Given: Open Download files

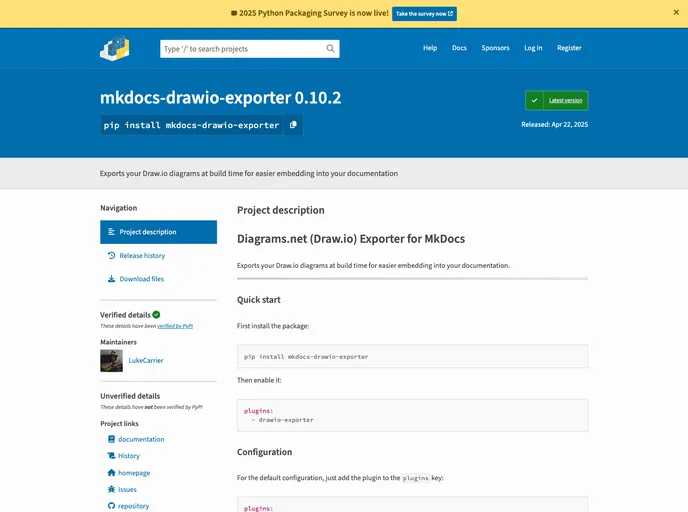Looking at the screenshot, I should (x=141, y=279).
